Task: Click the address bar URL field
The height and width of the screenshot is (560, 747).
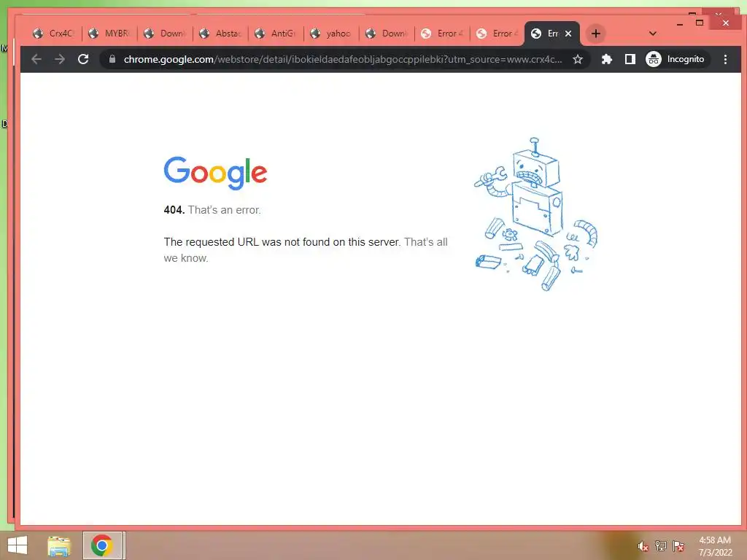Action: (x=343, y=59)
